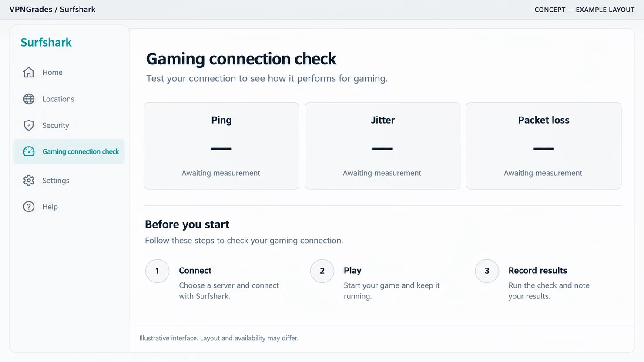Viewport: 644px width, 362px height.
Task: Click the Help question mark icon
Action: pos(29,207)
